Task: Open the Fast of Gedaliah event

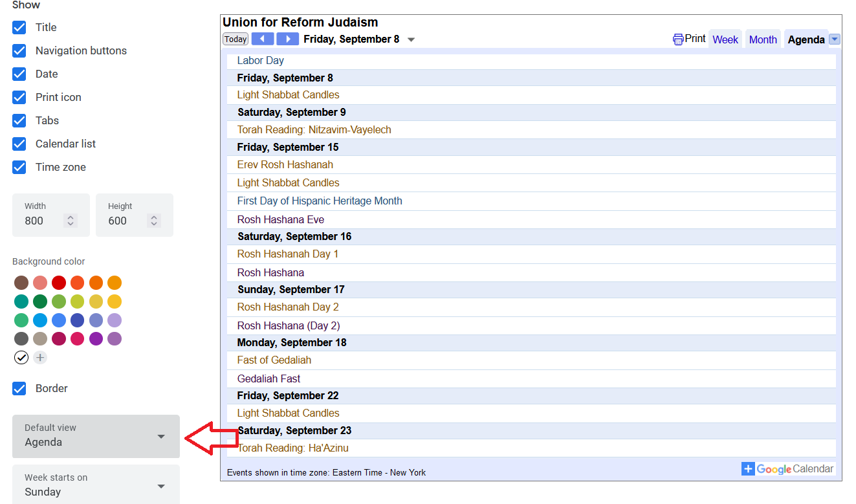Action: [274, 360]
